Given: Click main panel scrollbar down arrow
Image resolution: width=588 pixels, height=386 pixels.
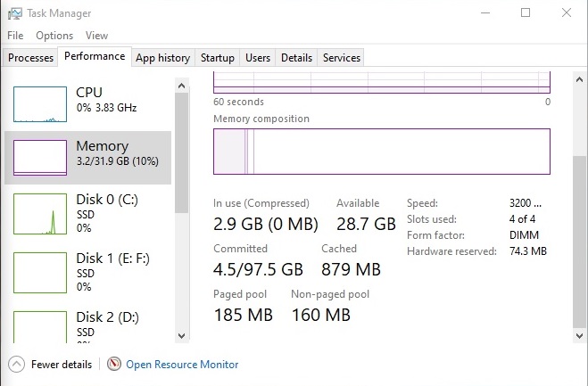Looking at the screenshot, I should click(x=579, y=336).
